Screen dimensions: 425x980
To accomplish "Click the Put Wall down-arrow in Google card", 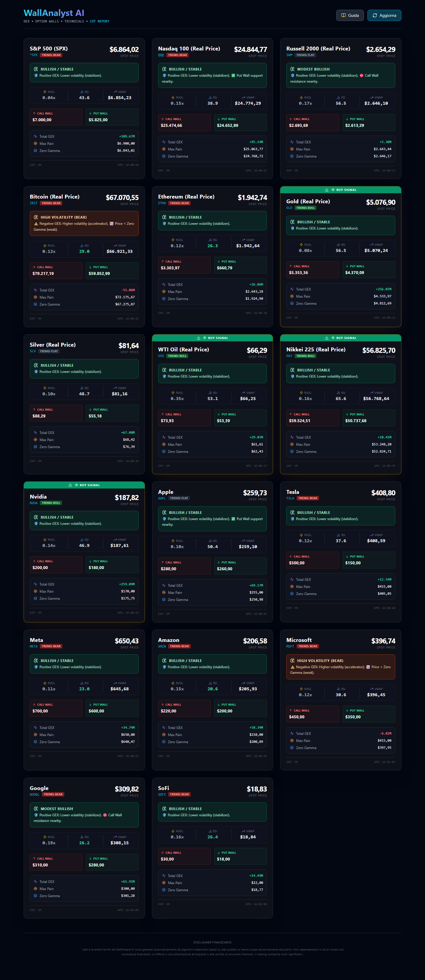I will tap(90, 859).
